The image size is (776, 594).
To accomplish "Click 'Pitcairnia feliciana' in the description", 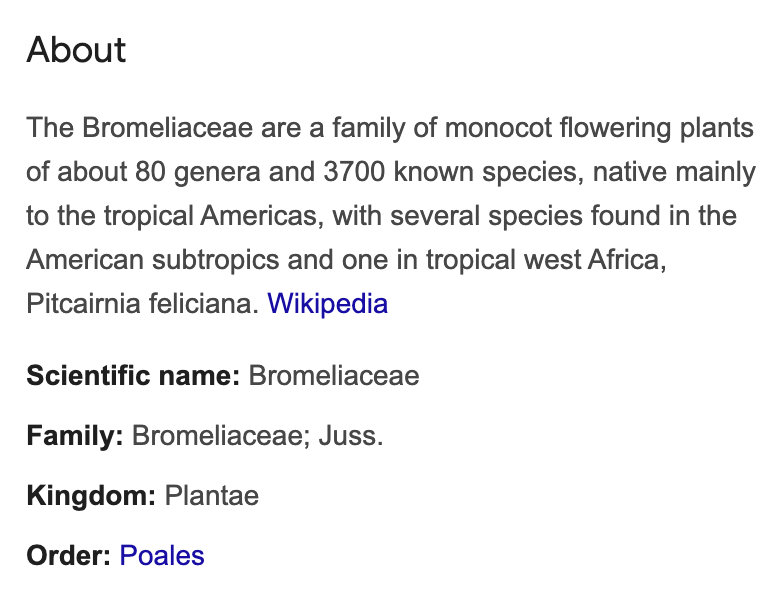I will [143, 303].
